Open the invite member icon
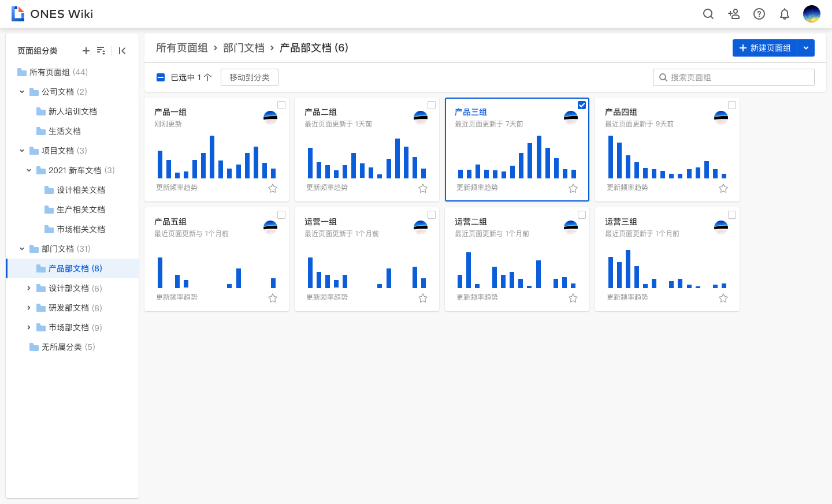The image size is (832, 504). [x=734, y=14]
